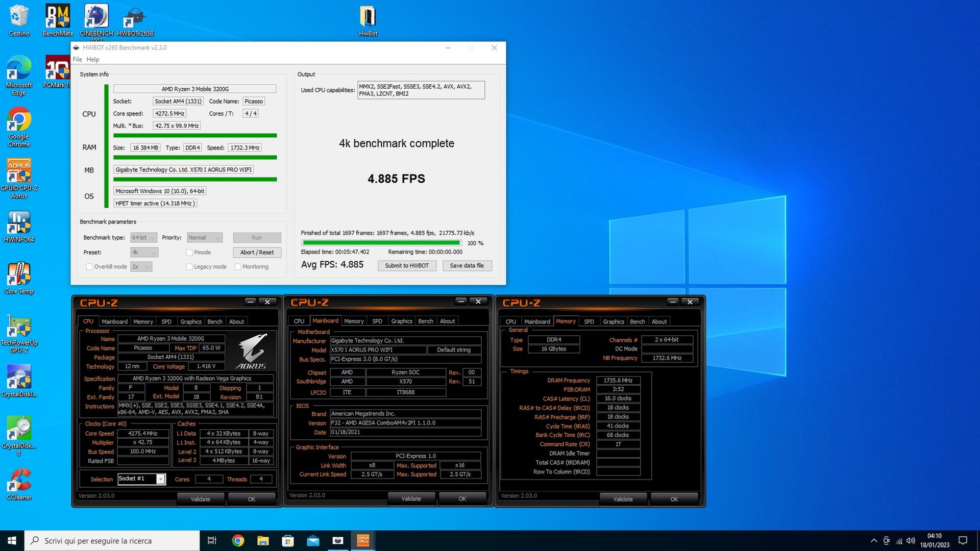Click Validate in the left CPU-Z window
The height and width of the screenshot is (551, 980).
point(201,499)
